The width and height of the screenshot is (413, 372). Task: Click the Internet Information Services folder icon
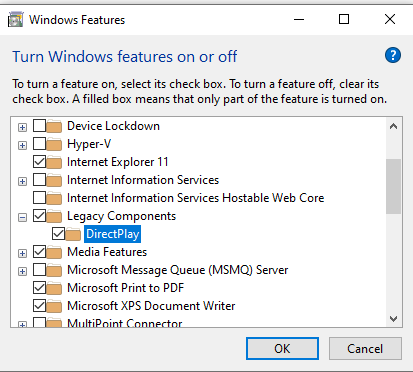pos(54,180)
